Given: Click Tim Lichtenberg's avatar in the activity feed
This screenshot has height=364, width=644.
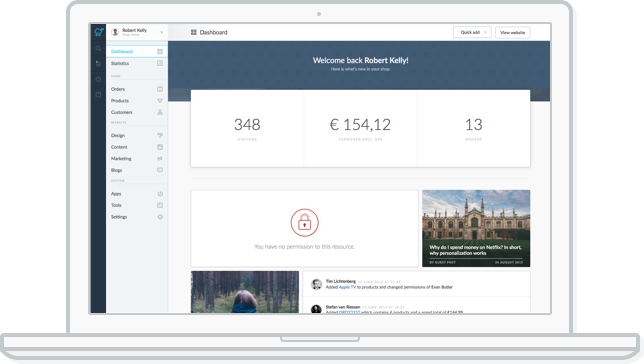Looking at the screenshot, I should point(316,284).
